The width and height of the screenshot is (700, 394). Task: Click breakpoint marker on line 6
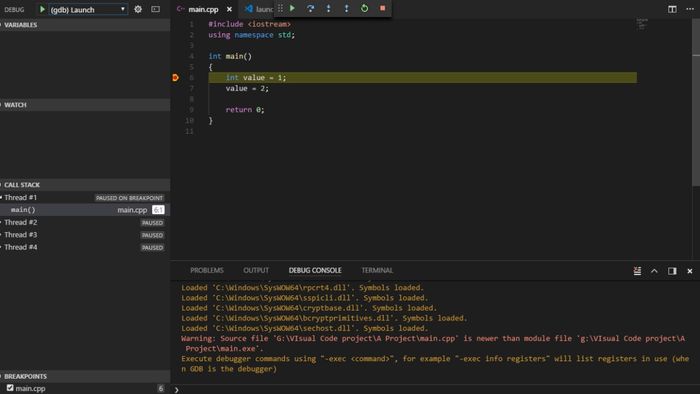coord(175,78)
